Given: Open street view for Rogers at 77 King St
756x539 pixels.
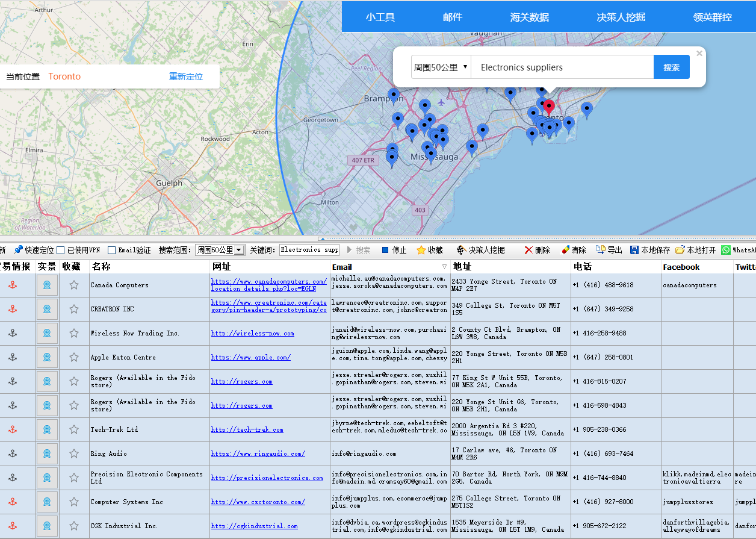Looking at the screenshot, I should click(x=47, y=381).
